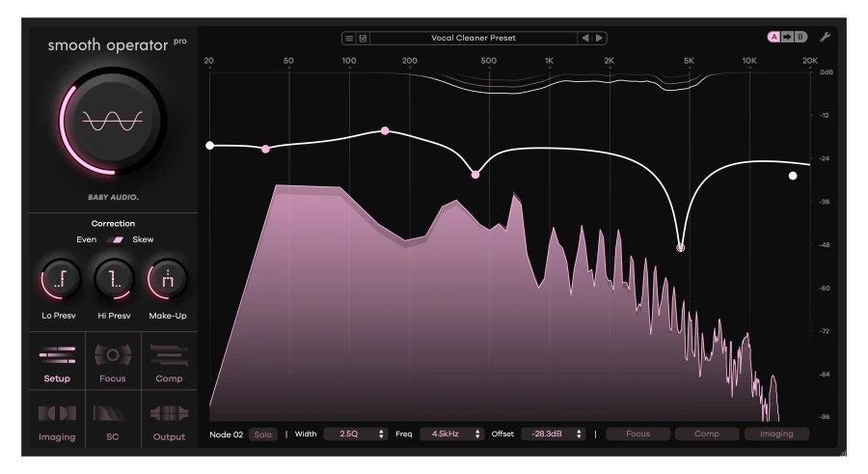The image size is (868, 474).
Task: Adjust the Freq stepper arrows
Action: coord(477,434)
